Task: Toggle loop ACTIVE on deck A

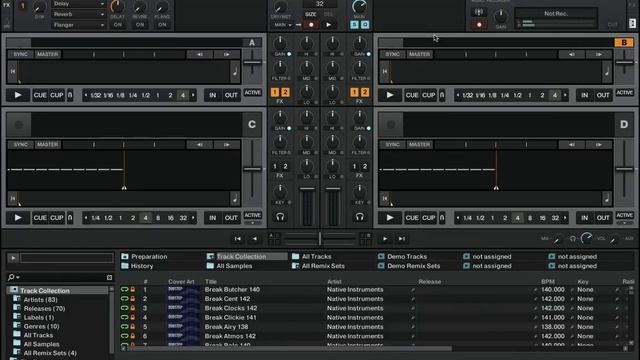Action: pos(253,93)
